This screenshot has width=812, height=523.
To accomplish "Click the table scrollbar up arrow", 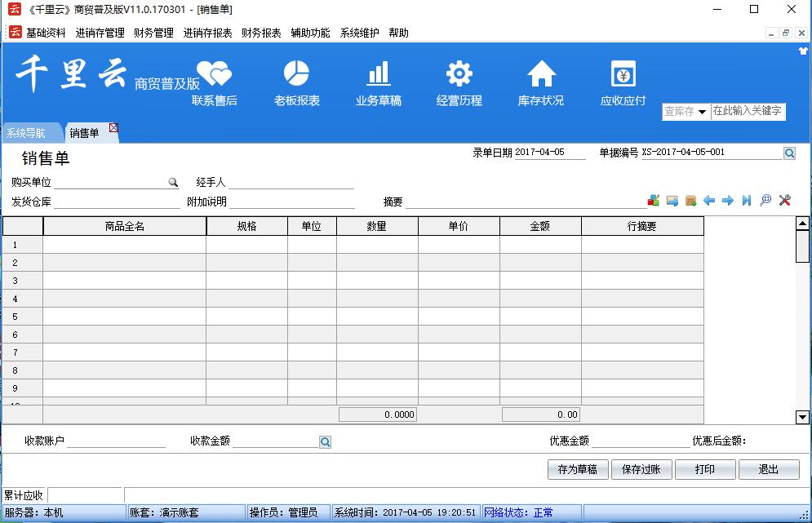I will click(x=802, y=224).
